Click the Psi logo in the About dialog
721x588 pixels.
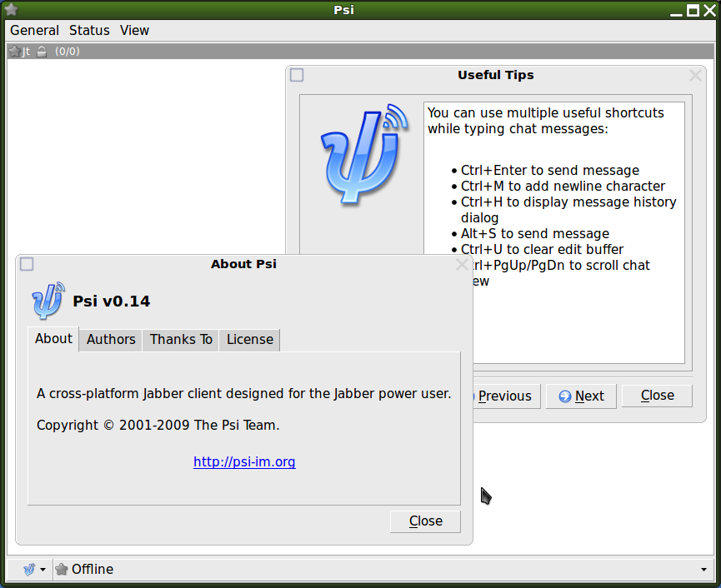point(48,301)
